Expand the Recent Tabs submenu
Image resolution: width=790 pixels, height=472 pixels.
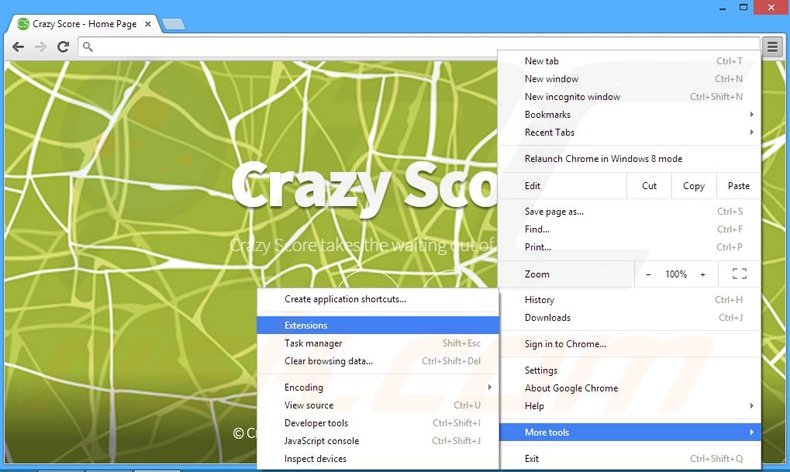pos(629,132)
